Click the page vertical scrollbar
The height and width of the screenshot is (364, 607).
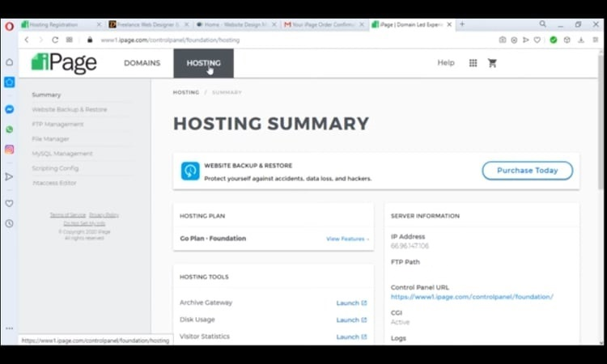click(601, 124)
